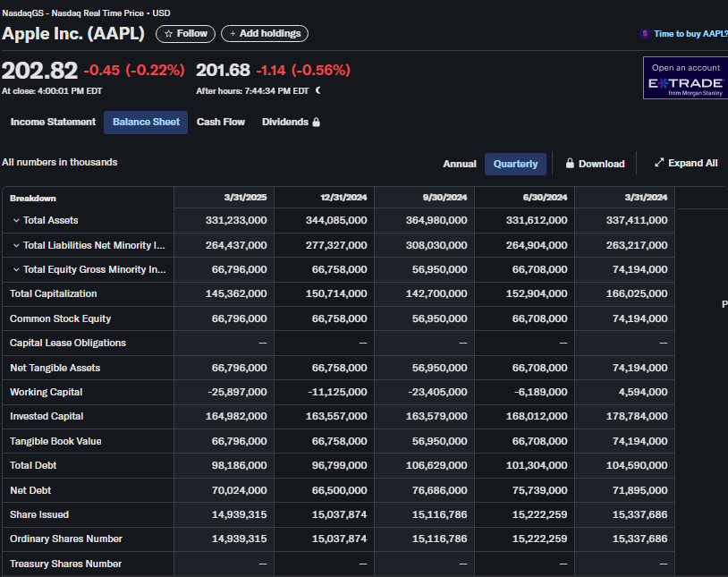Click the after hours price 201.68

[223, 70]
